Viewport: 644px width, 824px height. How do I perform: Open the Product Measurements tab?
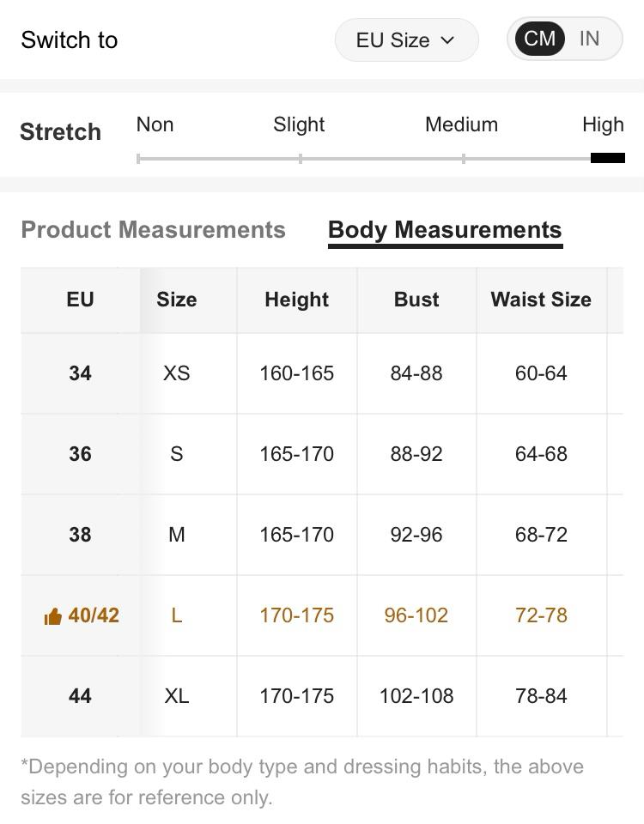click(x=153, y=230)
